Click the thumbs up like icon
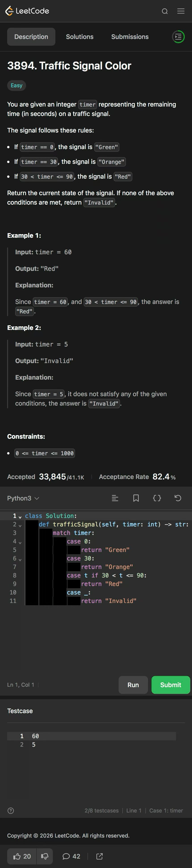This screenshot has width=192, height=868. (x=17, y=856)
